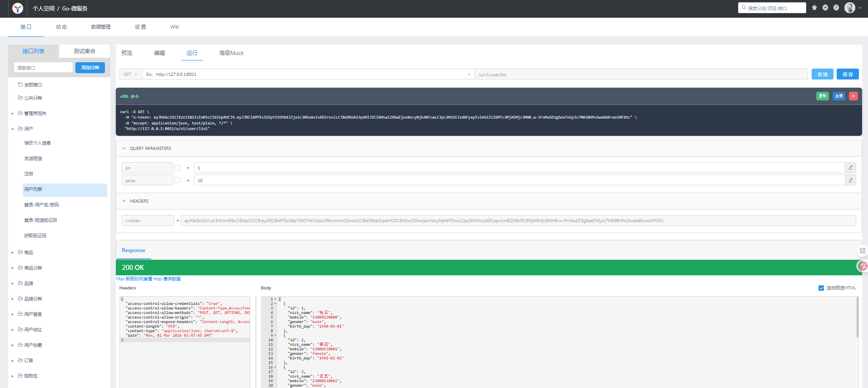Expand the 订单 category
868x388 pixels.
pyautogui.click(x=12, y=361)
